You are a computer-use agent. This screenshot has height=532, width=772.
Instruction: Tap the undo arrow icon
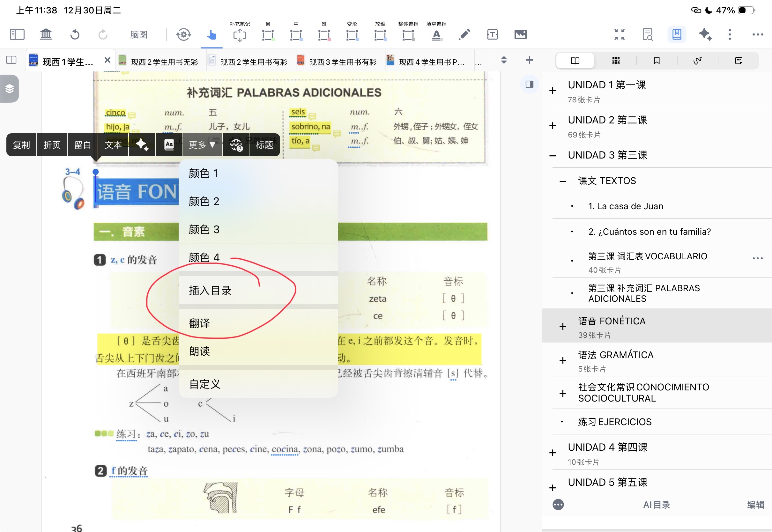click(x=75, y=34)
